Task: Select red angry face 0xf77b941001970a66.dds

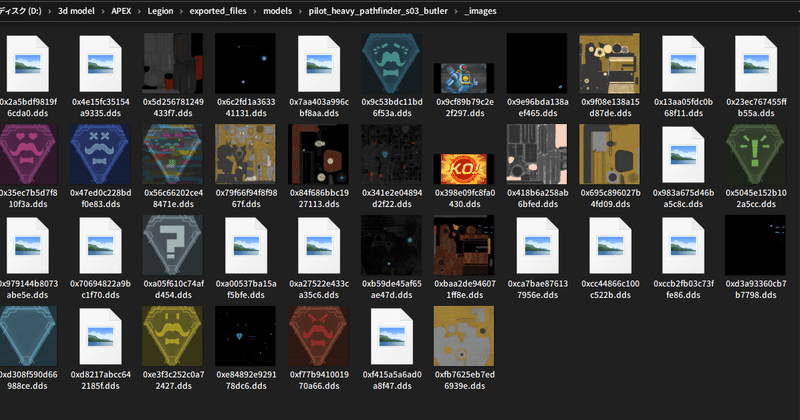Action: click(319, 336)
